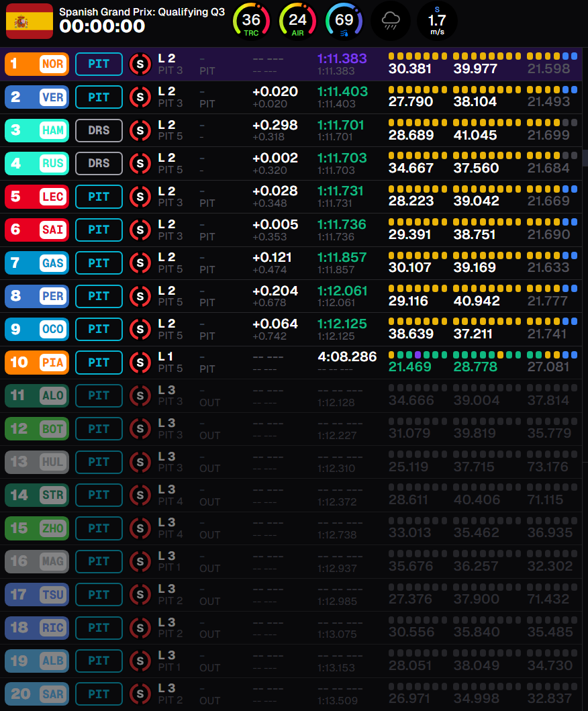This screenshot has height=711, width=588.
Task: Click the PIT indicator in LEC row
Action: pos(99,196)
